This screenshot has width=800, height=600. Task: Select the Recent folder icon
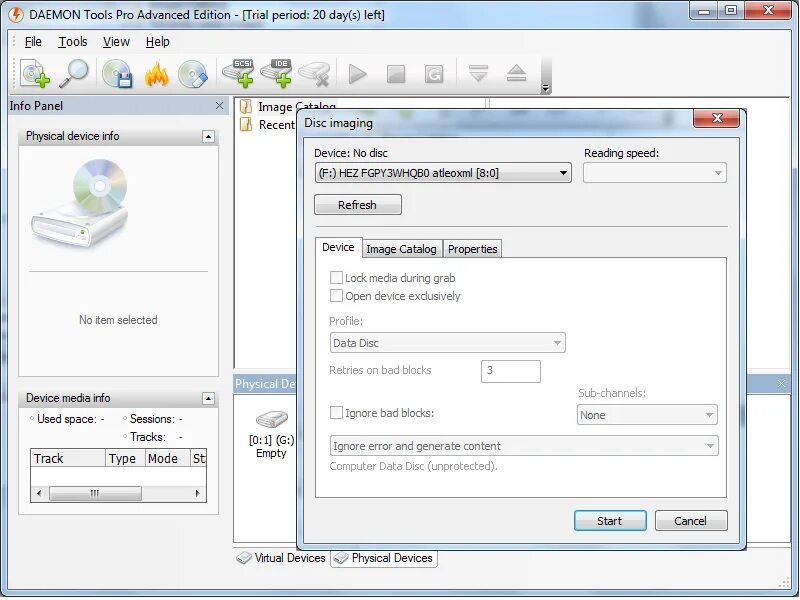coord(246,124)
